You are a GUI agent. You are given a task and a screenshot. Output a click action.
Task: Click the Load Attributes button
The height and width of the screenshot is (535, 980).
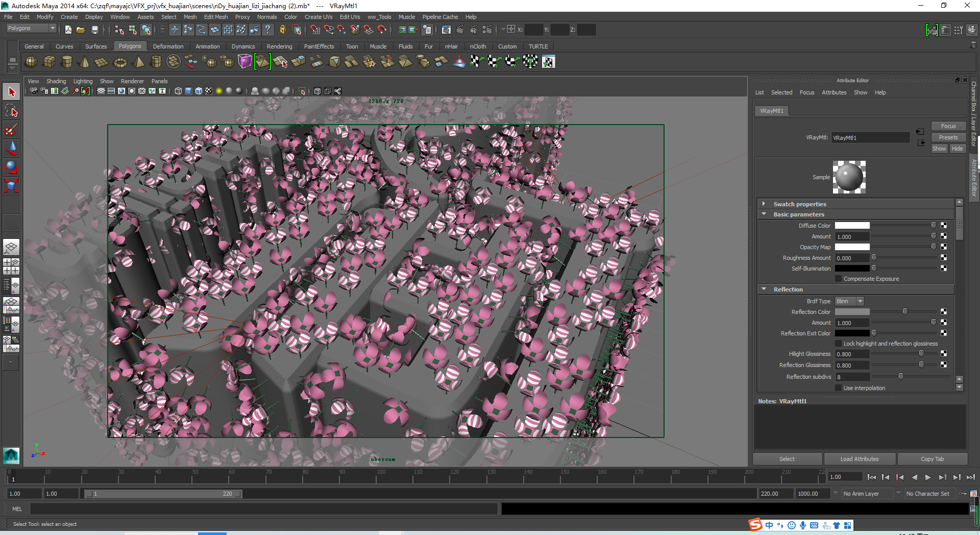(x=860, y=459)
